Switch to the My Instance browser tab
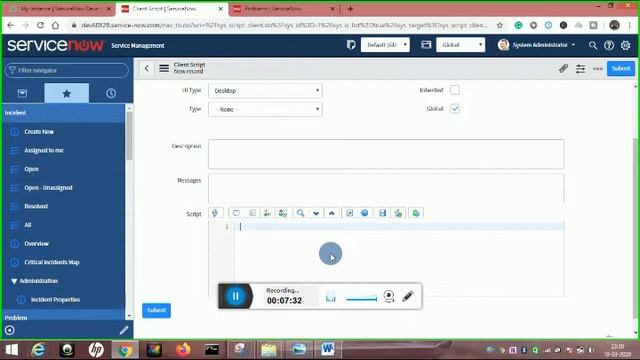 pyautogui.click(x=60, y=9)
